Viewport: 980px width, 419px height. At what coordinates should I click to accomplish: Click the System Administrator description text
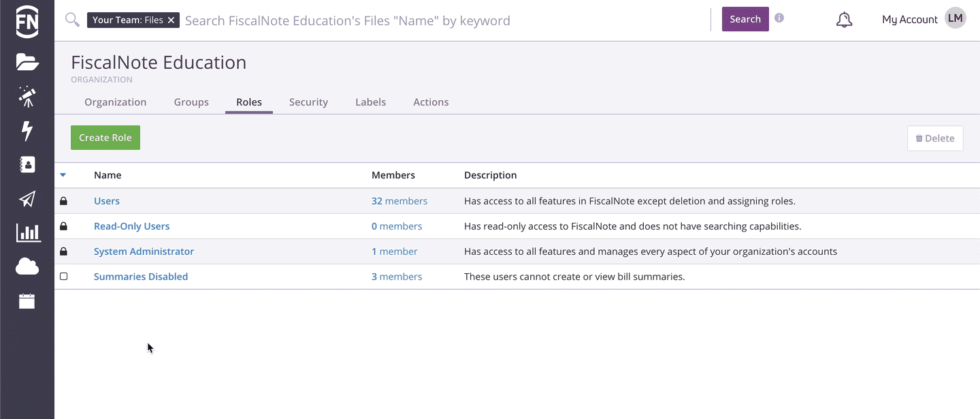[651, 251]
